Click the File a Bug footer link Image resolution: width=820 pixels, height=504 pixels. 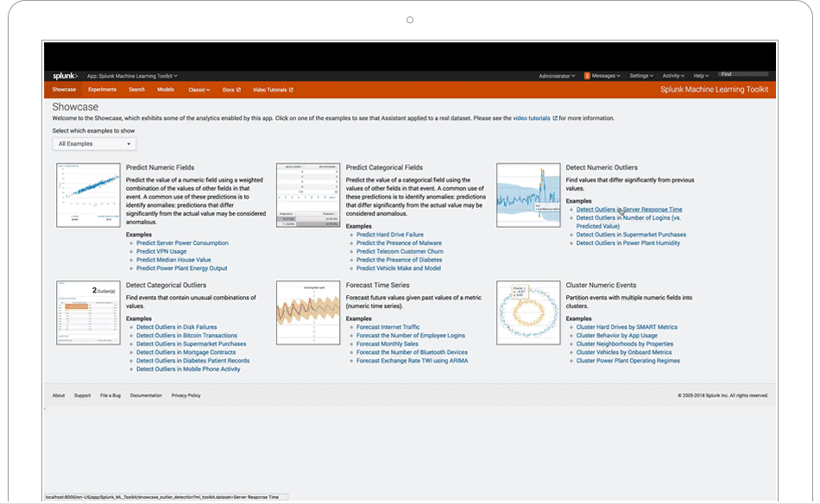tap(110, 396)
